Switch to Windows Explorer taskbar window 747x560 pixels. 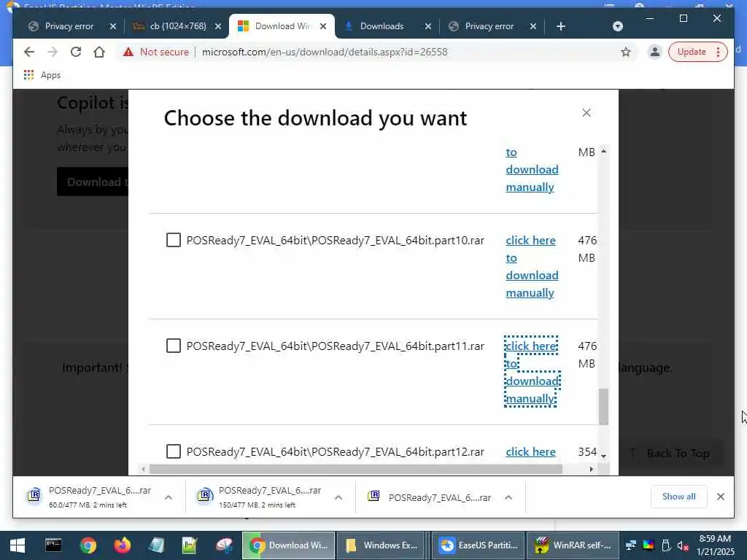point(382,545)
